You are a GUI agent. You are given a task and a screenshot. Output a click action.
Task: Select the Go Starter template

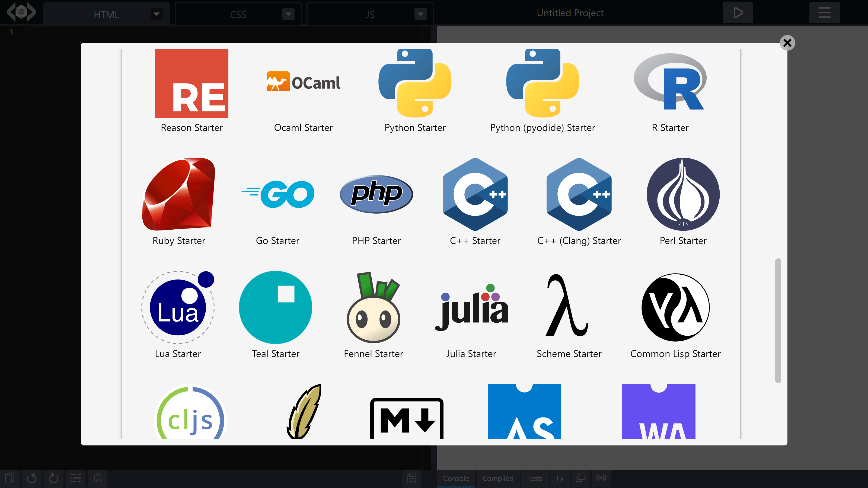tap(277, 194)
